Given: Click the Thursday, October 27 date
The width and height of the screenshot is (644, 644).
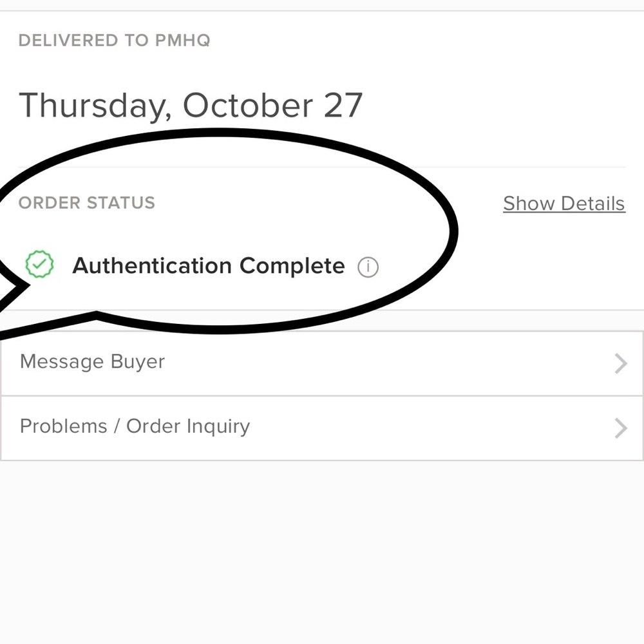Looking at the screenshot, I should pos(191,106).
